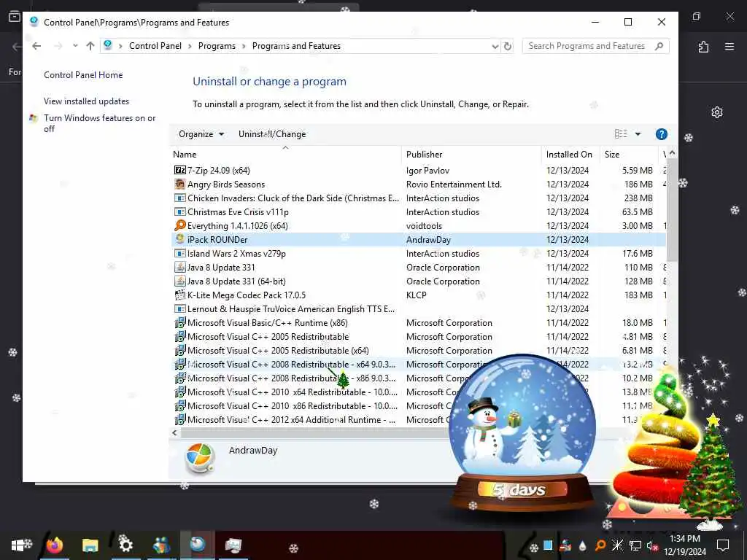
Task: Expand the chevron after Programs breadcrumb
Action: coord(244,46)
